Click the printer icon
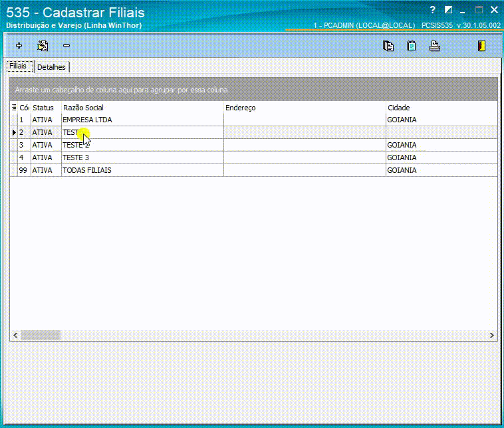This screenshot has width=504, height=428. click(435, 46)
